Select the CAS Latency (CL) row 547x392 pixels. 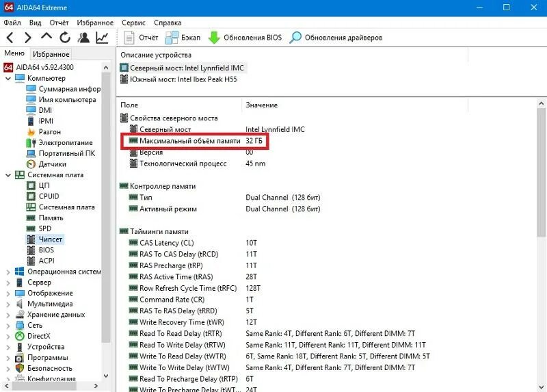193,243
